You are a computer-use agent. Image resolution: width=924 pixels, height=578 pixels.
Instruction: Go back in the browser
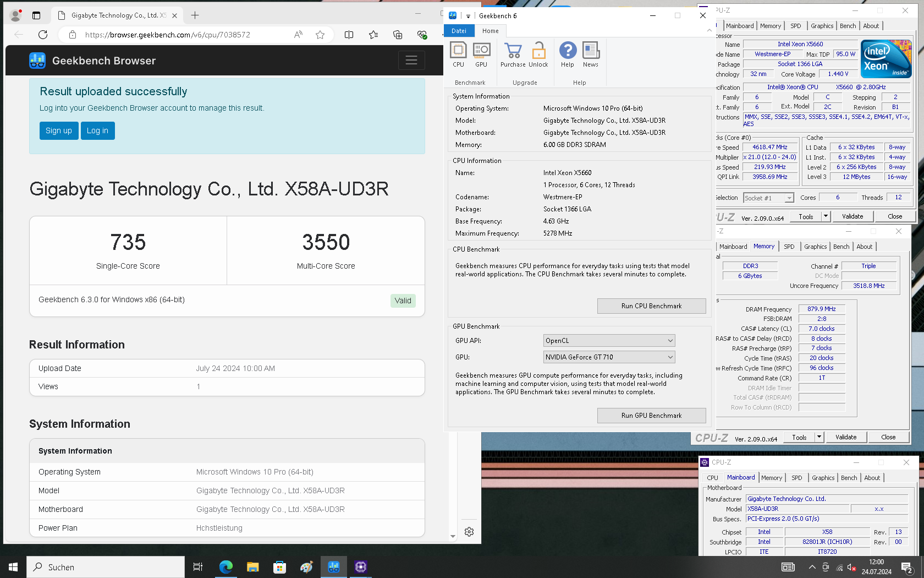[19, 35]
